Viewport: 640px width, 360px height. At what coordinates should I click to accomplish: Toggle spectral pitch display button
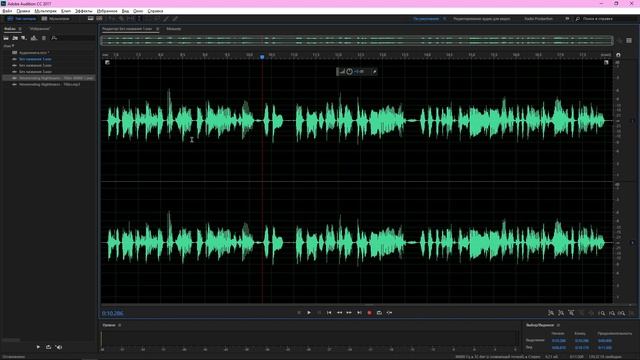(99, 19)
